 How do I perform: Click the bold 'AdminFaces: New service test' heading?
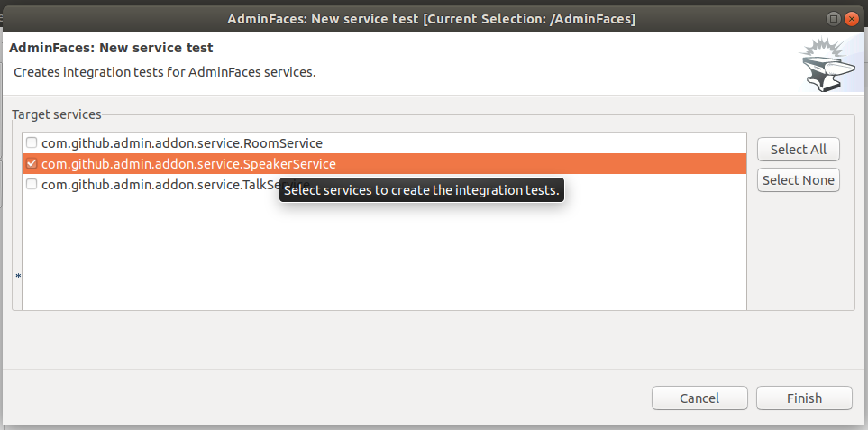[x=111, y=48]
